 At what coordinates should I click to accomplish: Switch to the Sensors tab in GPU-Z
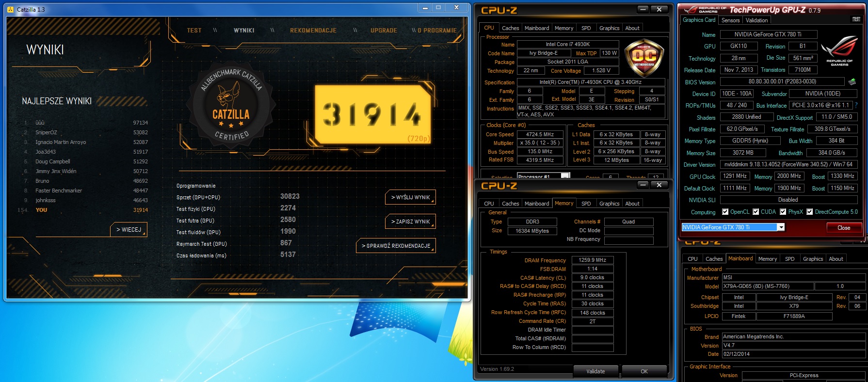(x=730, y=20)
